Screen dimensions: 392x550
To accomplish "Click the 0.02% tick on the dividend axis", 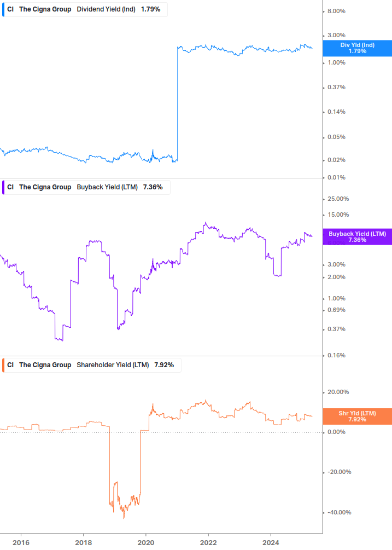I will pyautogui.click(x=336, y=160).
